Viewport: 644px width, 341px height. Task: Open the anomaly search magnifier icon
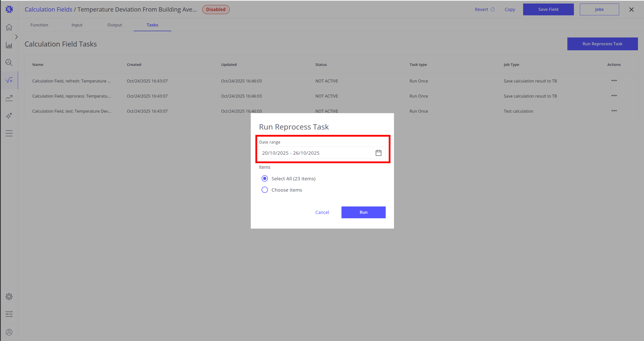pyautogui.click(x=9, y=62)
